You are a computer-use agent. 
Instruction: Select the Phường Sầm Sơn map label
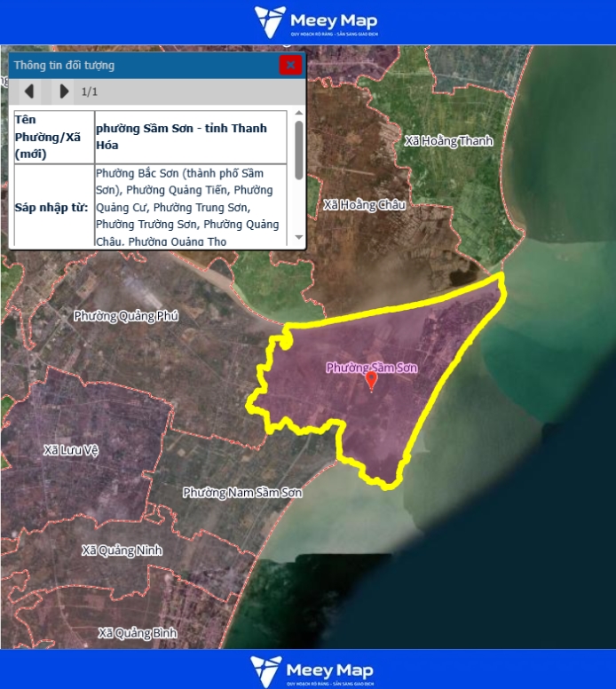[x=371, y=367]
